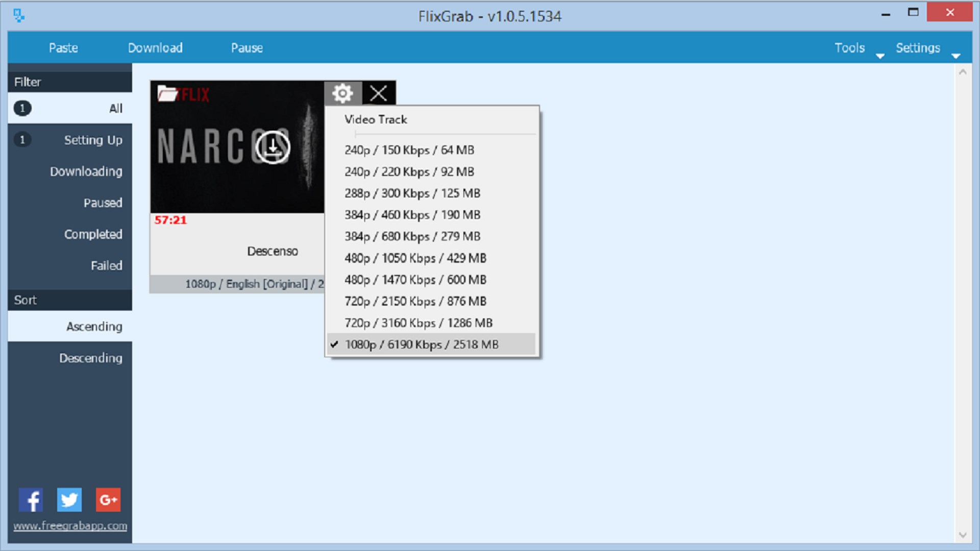Choose 480p / 1050 Kbps / 429 MB track
This screenshot has width=980, height=551.
[x=415, y=258]
